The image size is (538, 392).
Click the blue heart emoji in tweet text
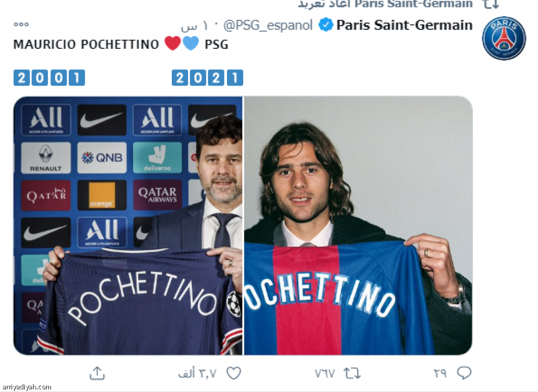click(x=191, y=44)
